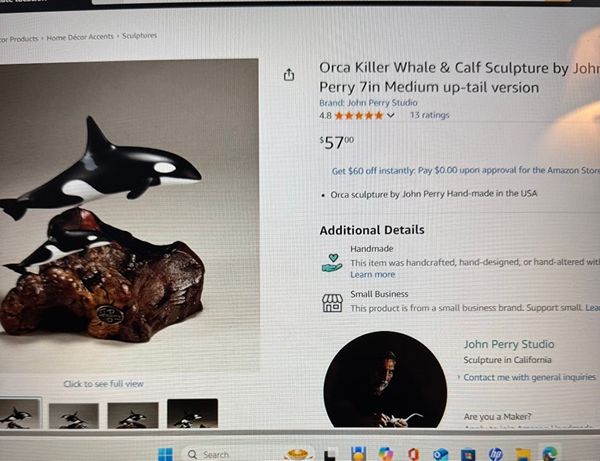Screen dimensions: 600x461
Task: Open File Explorer from the taskbar
Action: [x=523, y=454]
